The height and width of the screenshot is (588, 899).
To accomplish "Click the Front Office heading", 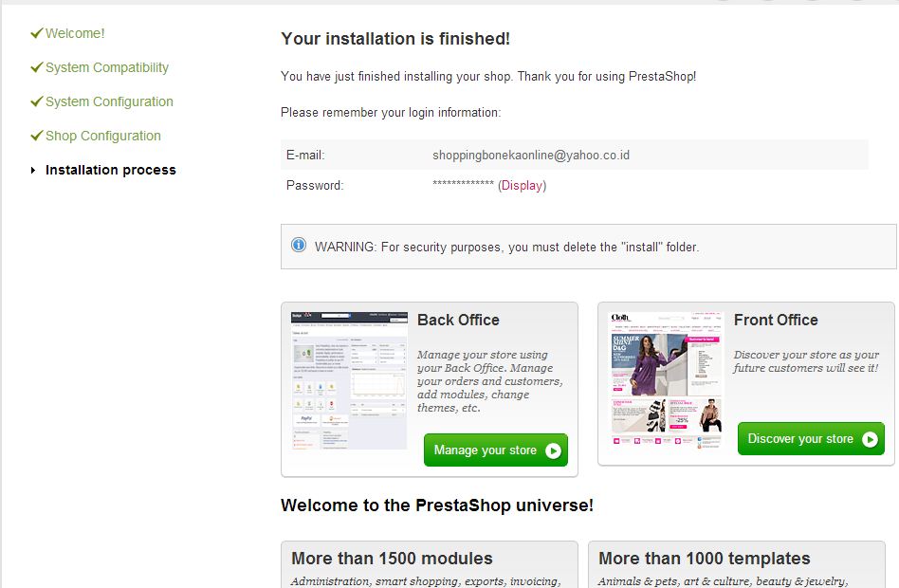I will tap(776, 321).
